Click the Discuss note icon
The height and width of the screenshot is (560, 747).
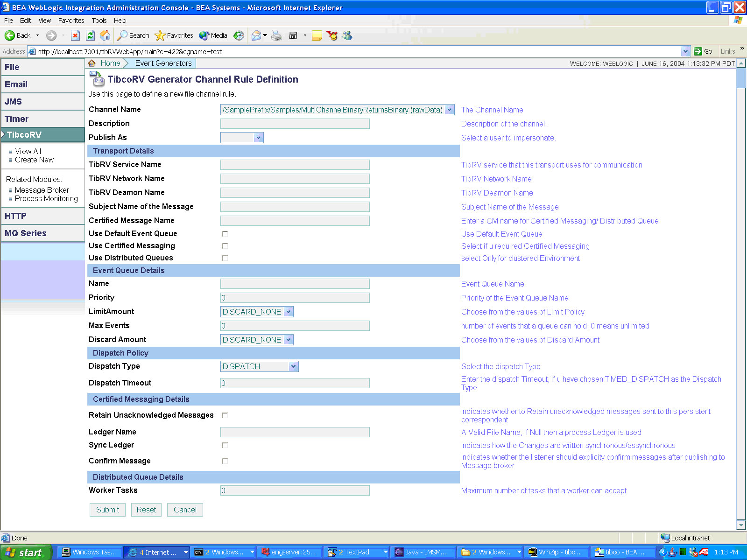317,35
